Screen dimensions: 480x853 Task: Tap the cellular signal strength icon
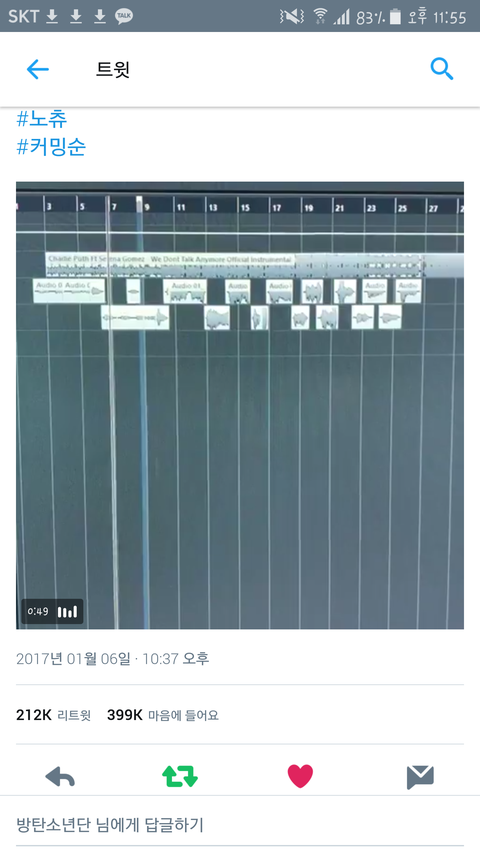tap(342, 17)
